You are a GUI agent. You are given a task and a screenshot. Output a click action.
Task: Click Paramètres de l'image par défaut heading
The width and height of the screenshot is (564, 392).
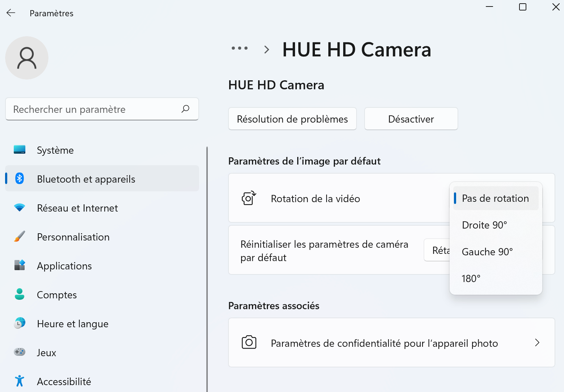pyautogui.click(x=304, y=161)
